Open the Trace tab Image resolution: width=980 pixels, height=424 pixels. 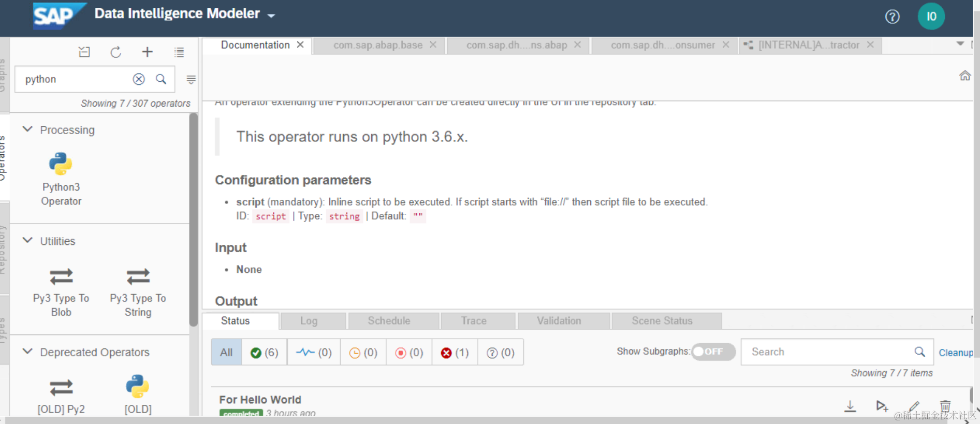click(x=478, y=321)
